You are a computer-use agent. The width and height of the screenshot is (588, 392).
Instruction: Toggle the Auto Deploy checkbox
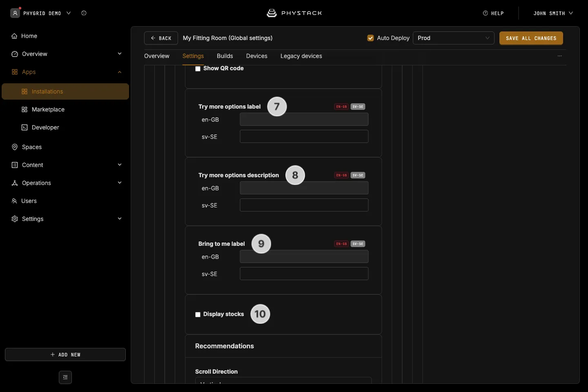(x=370, y=38)
